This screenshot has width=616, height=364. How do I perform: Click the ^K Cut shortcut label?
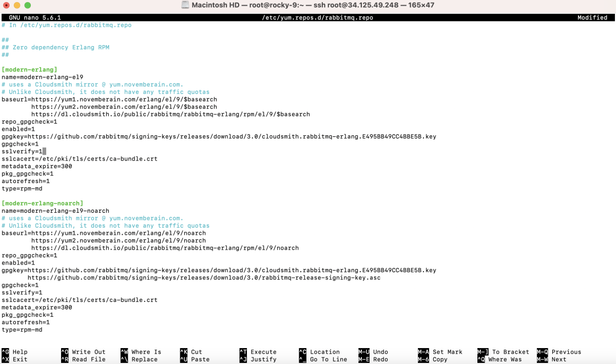(x=191, y=352)
